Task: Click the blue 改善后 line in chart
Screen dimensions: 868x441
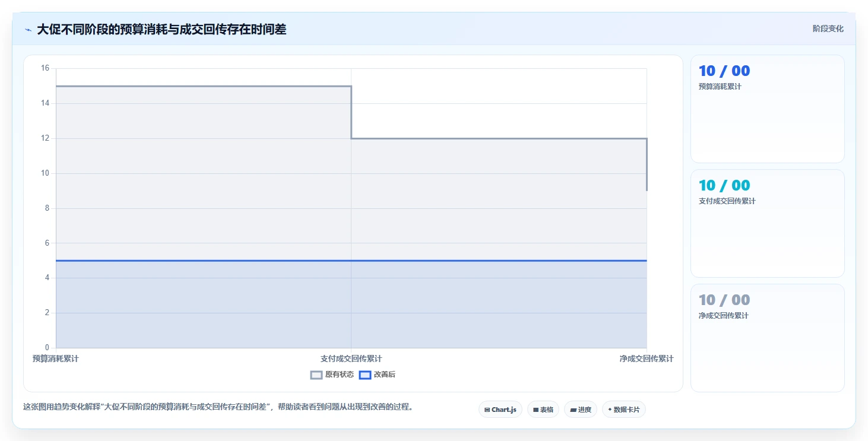Action: click(351, 261)
